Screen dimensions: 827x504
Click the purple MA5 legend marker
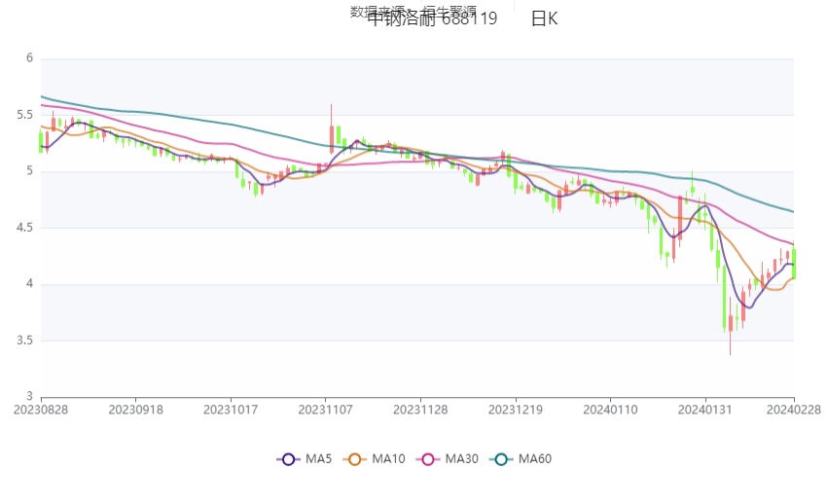(x=288, y=459)
